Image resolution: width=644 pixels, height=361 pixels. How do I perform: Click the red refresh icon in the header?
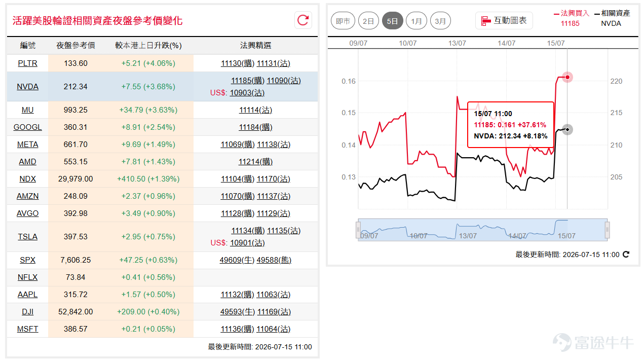click(303, 20)
